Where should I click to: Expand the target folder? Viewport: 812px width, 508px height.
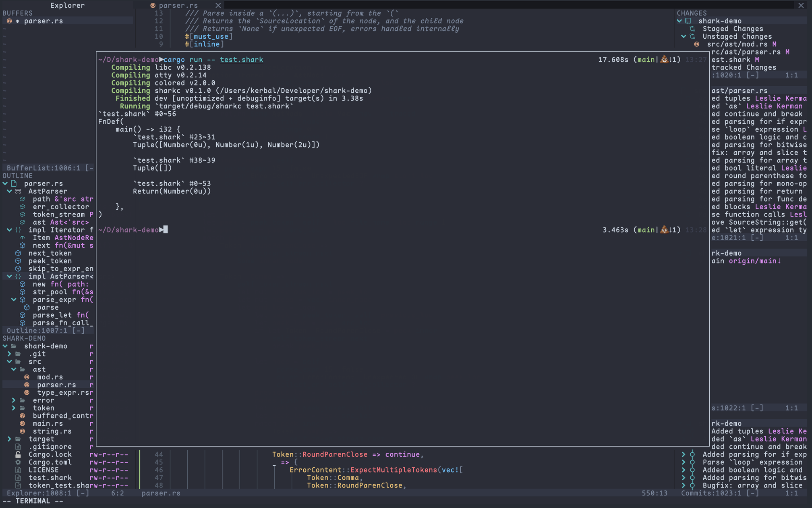pyautogui.click(x=9, y=439)
